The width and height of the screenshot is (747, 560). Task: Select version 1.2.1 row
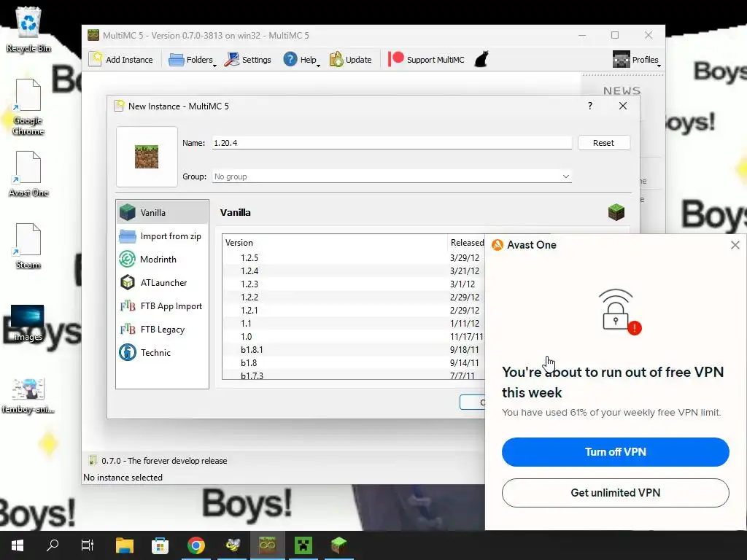point(354,311)
